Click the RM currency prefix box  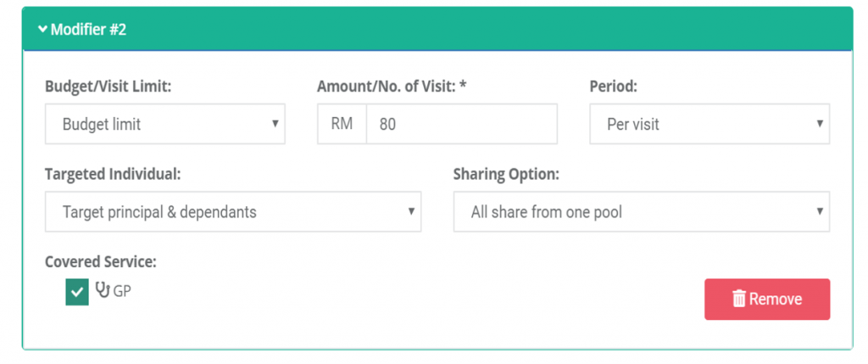(x=342, y=124)
